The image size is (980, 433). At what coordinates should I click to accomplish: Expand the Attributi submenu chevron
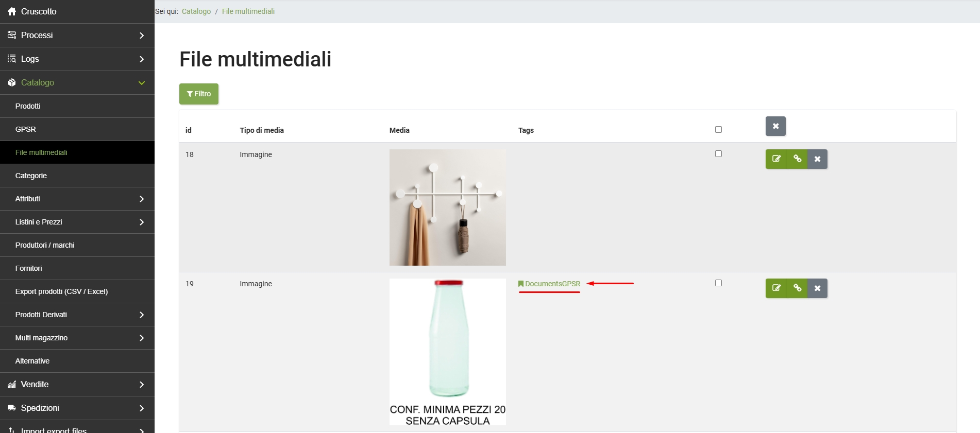click(142, 199)
